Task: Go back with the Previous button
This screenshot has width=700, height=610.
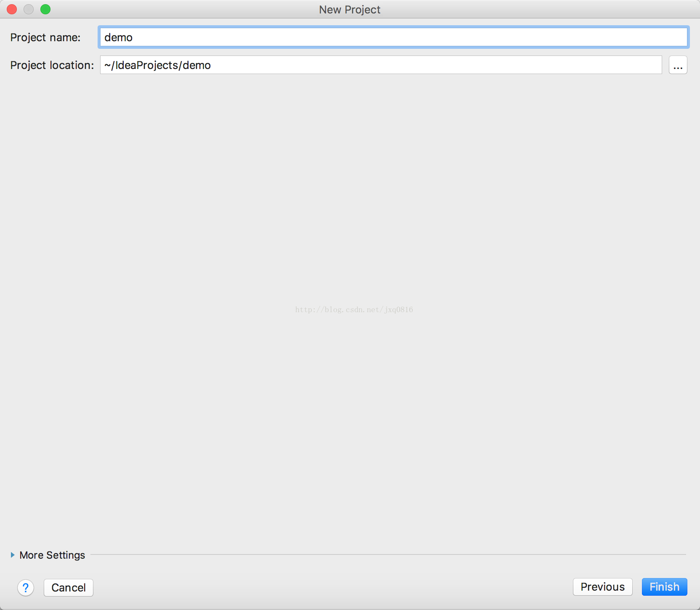Action: click(x=602, y=587)
